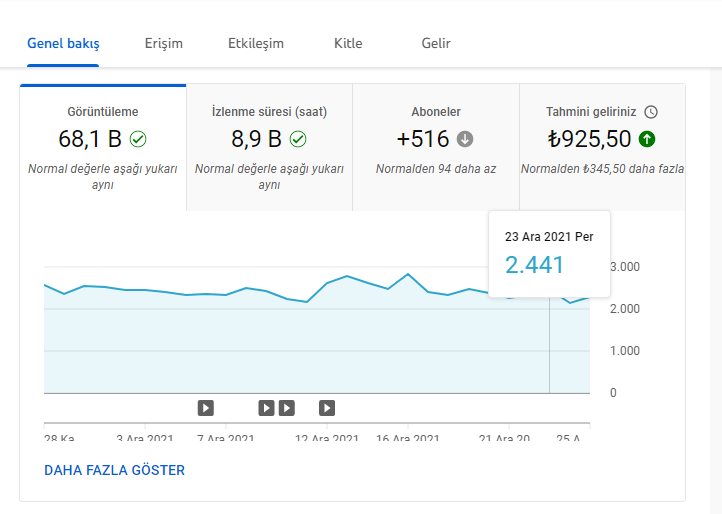
Task: Switch to the Erişim tab
Action: pos(163,43)
